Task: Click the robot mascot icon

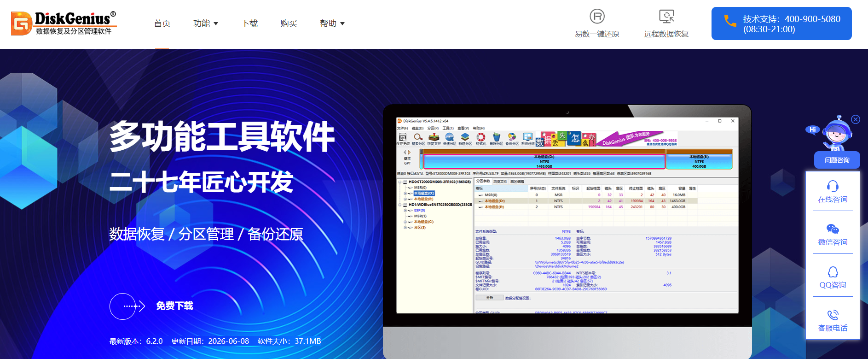Action: tap(837, 134)
